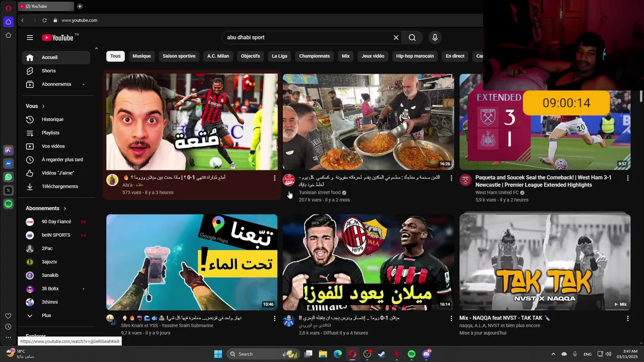The width and height of the screenshot is (644, 362).
Task: Open Vidéos "J'aime" list
Action: click(x=56, y=173)
